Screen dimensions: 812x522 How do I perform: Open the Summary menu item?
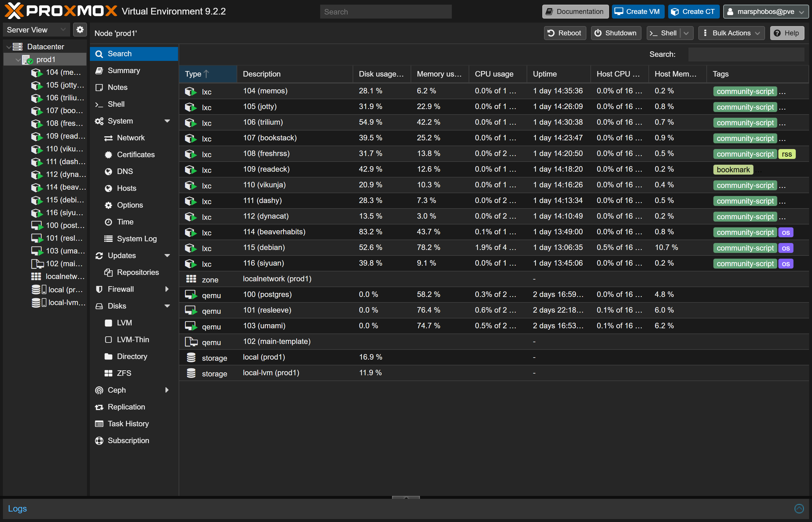[134, 70]
